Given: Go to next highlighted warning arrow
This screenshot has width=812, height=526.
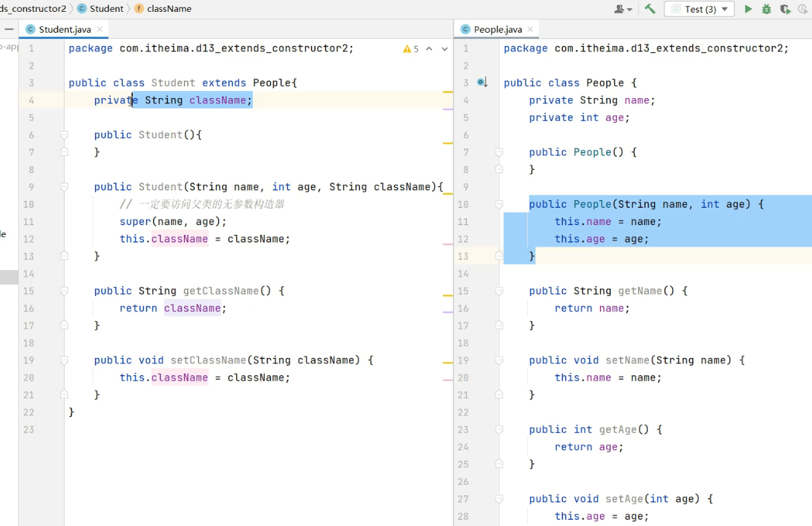Looking at the screenshot, I should [445, 49].
